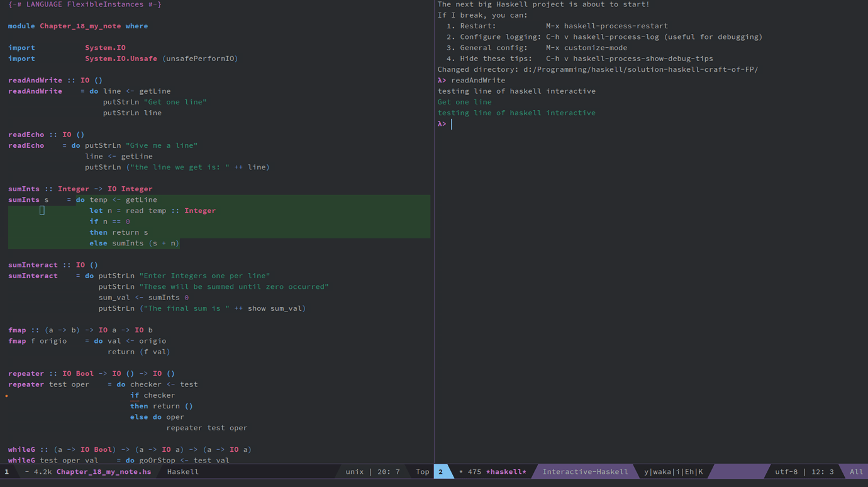The width and height of the screenshot is (868, 487).
Task: Click 'repeater :: IO Bool -> IO () -> IO ()'
Action: (x=92, y=373)
